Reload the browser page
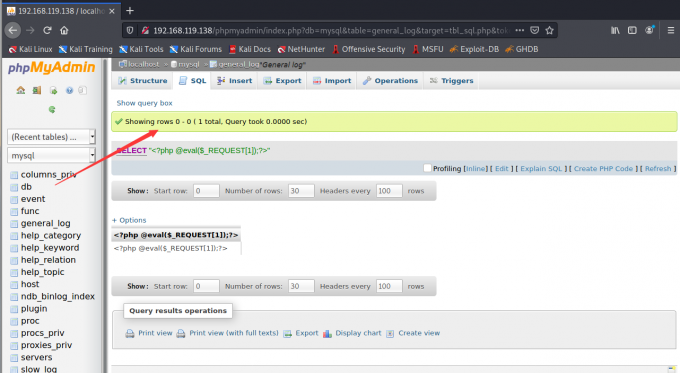680x373 pixels. (x=47, y=30)
